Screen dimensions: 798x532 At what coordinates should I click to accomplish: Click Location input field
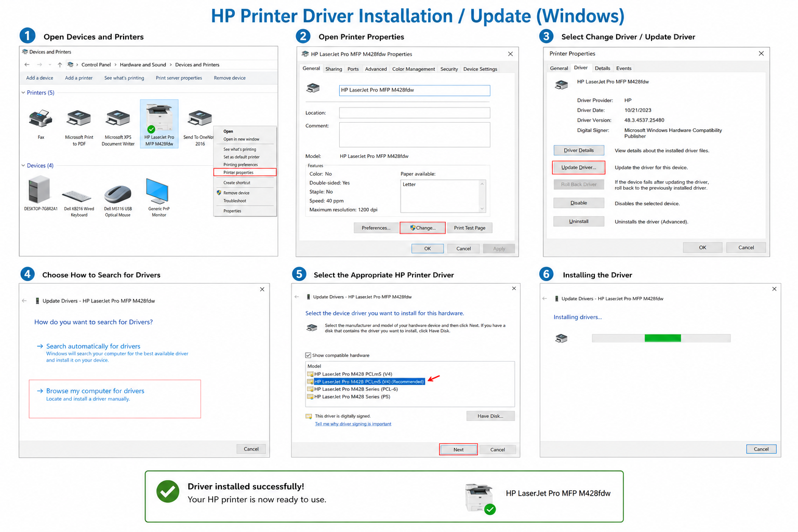(415, 113)
